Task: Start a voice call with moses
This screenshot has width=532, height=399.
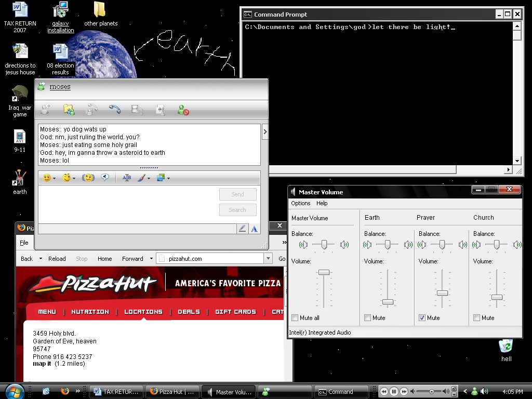Action: click(x=115, y=110)
